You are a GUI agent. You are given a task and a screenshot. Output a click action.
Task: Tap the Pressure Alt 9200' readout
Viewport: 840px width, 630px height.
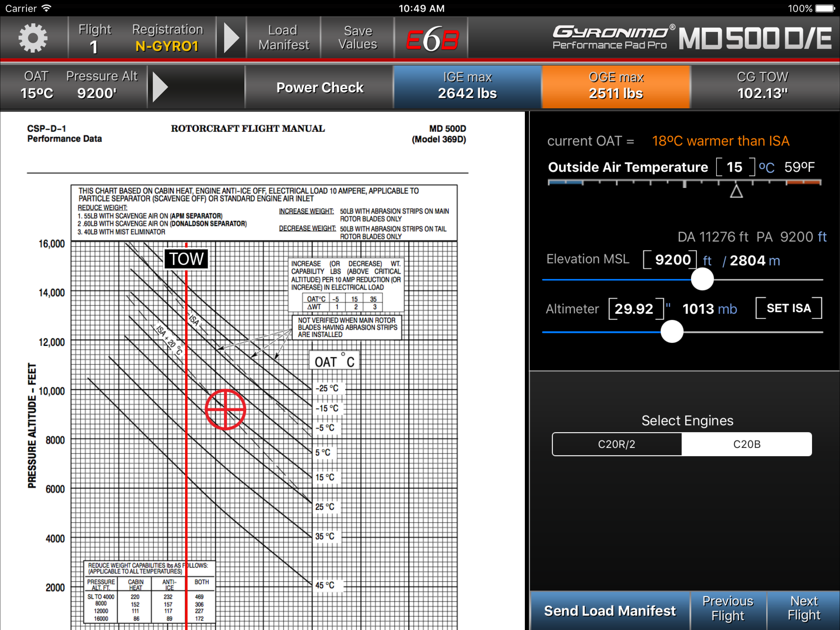click(101, 86)
